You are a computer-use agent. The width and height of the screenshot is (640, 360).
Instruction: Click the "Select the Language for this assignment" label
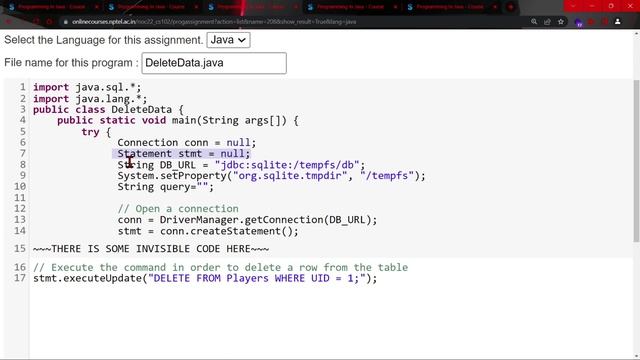pos(103,40)
